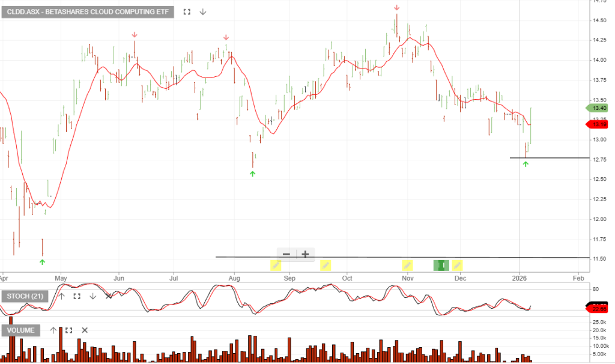This screenshot has height=364, width=615.
Task: Open the yellow note marker at November
Action: [407, 265]
